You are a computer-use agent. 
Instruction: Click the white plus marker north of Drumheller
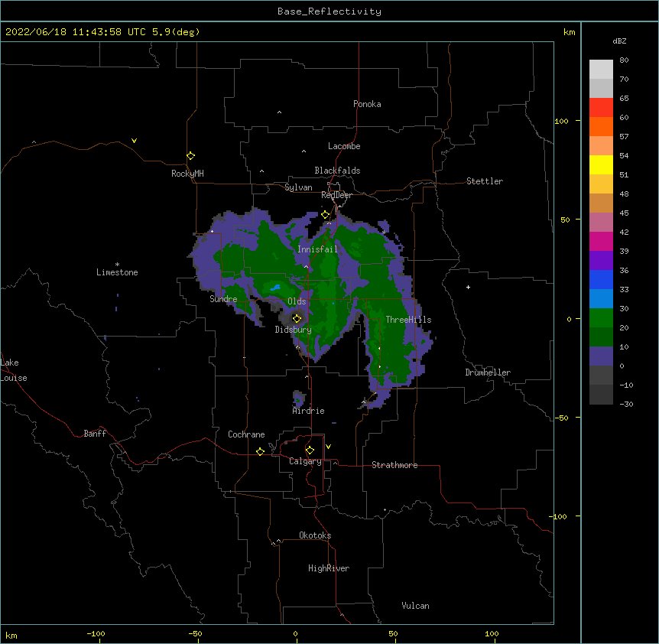[468, 287]
